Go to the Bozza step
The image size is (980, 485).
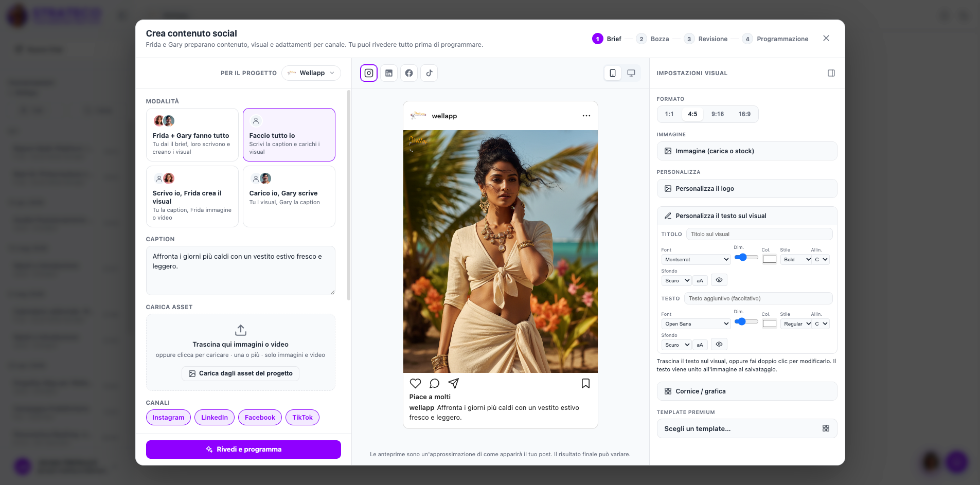tap(653, 39)
